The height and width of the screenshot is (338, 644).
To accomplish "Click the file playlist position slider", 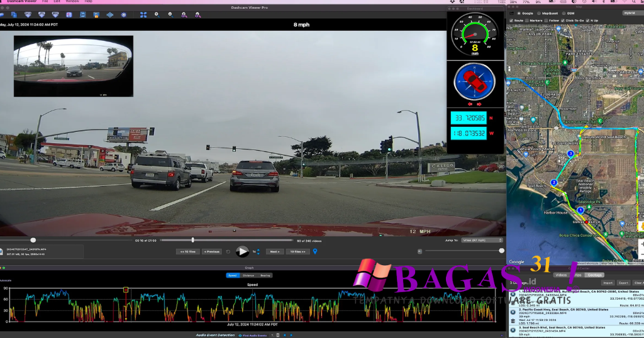I will (226, 240).
